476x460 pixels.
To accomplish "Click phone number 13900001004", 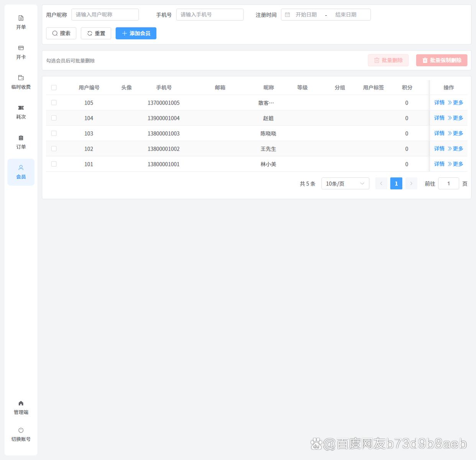I will tap(164, 118).
